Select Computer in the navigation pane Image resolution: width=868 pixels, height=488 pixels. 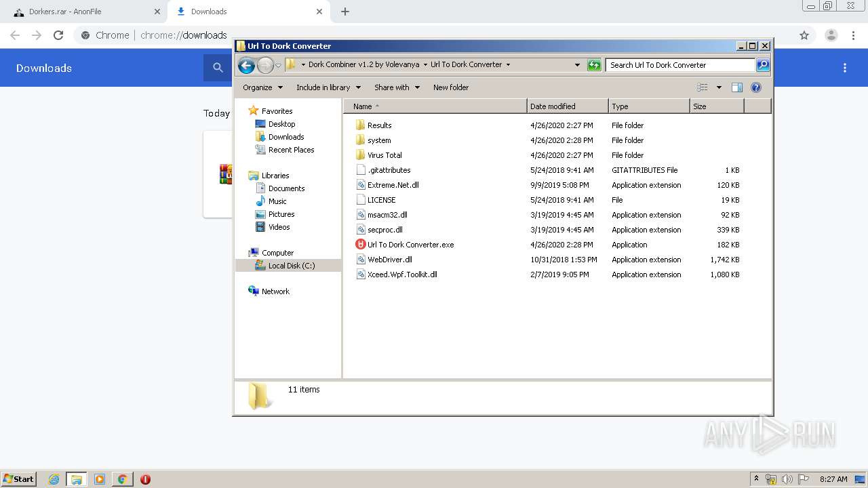pyautogui.click(x=277, y=253)
